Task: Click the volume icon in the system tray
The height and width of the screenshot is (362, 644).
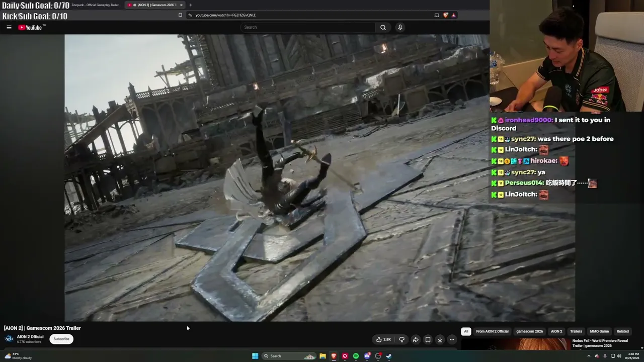Action: tap(620, 356)
